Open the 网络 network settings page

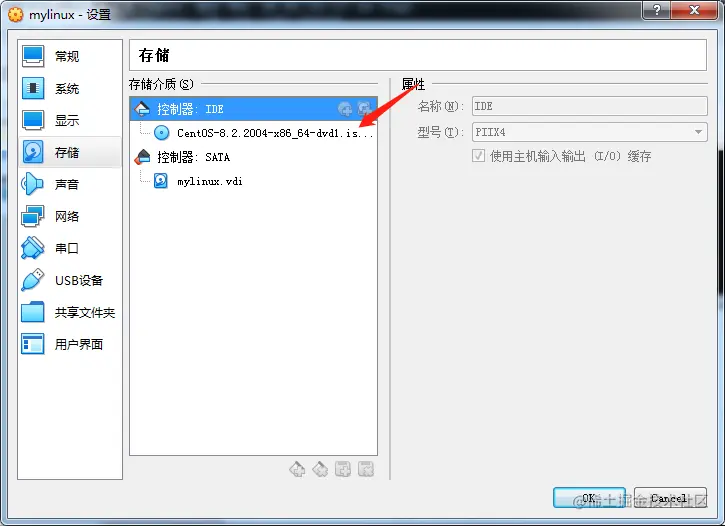coord(70,216)
